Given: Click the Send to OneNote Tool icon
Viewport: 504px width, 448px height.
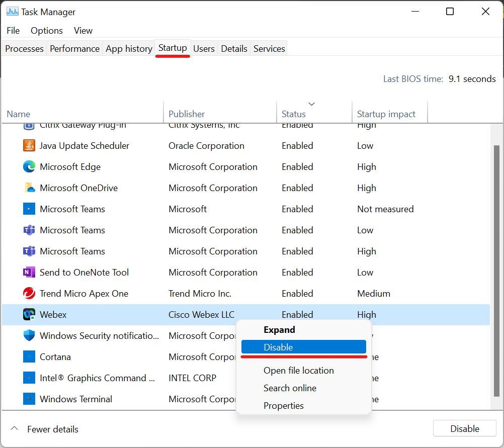Looking at the screenshot, I should (29, 272).
